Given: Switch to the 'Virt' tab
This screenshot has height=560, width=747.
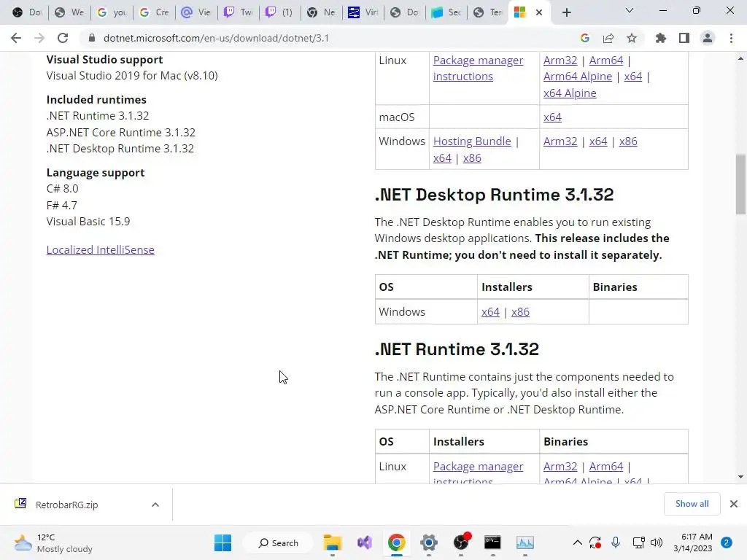Looking at the screenshot, I should [x=363, y=12].
